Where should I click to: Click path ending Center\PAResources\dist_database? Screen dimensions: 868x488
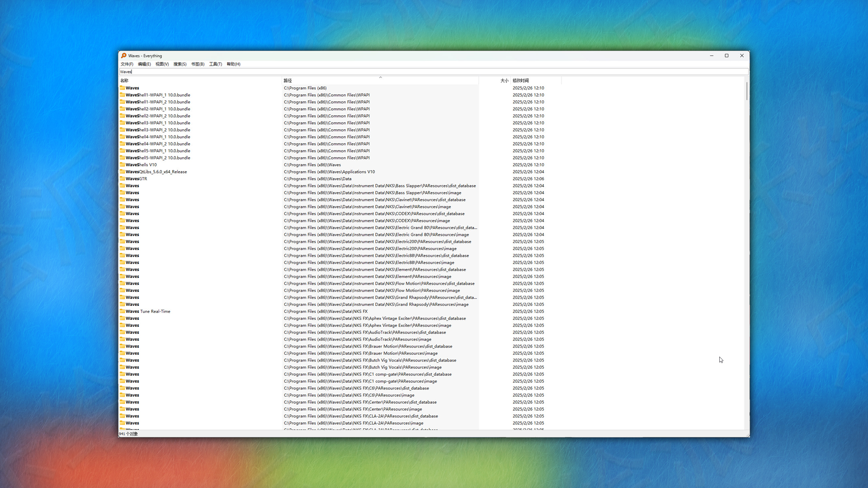[360, 402]
